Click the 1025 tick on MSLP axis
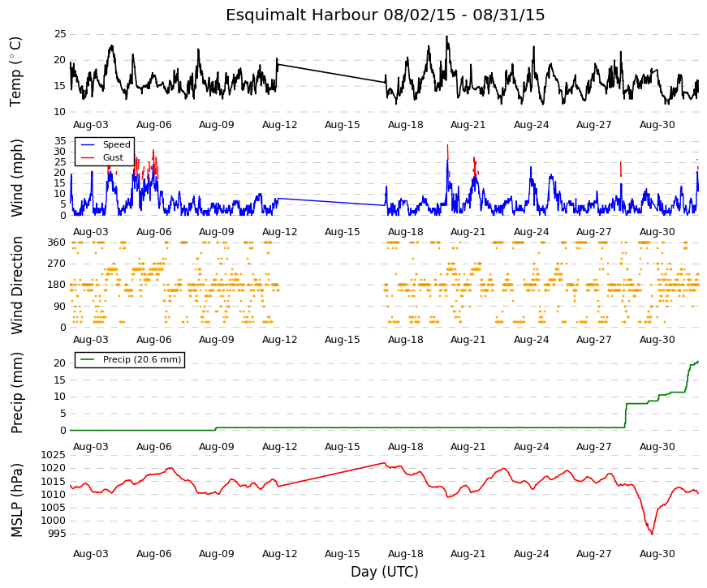This screenshot has height=588, width=707. tap(54, 455)
